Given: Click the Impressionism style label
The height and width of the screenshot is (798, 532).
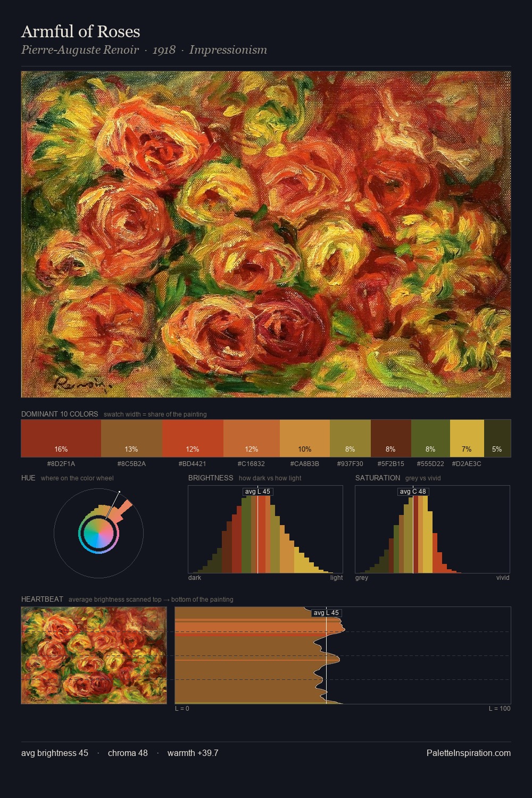Looking at the screenshot, I should coord(228,50).
